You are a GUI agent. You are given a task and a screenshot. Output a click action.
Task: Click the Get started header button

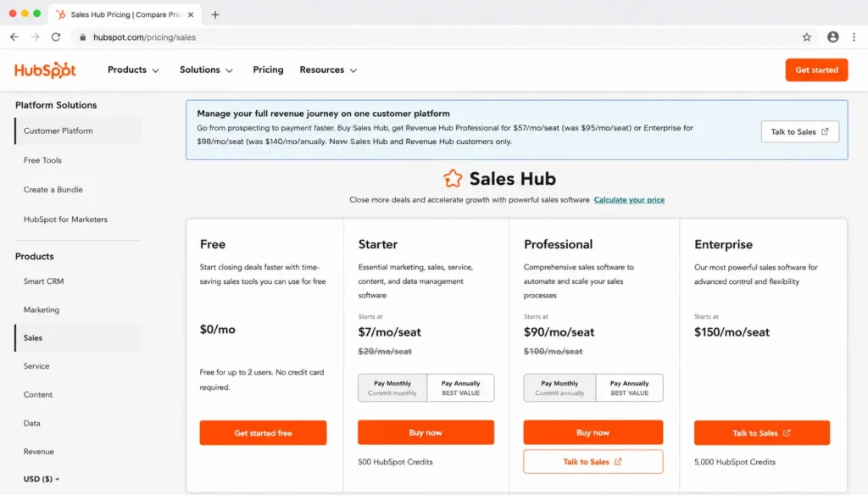click(x=816, y=70)
